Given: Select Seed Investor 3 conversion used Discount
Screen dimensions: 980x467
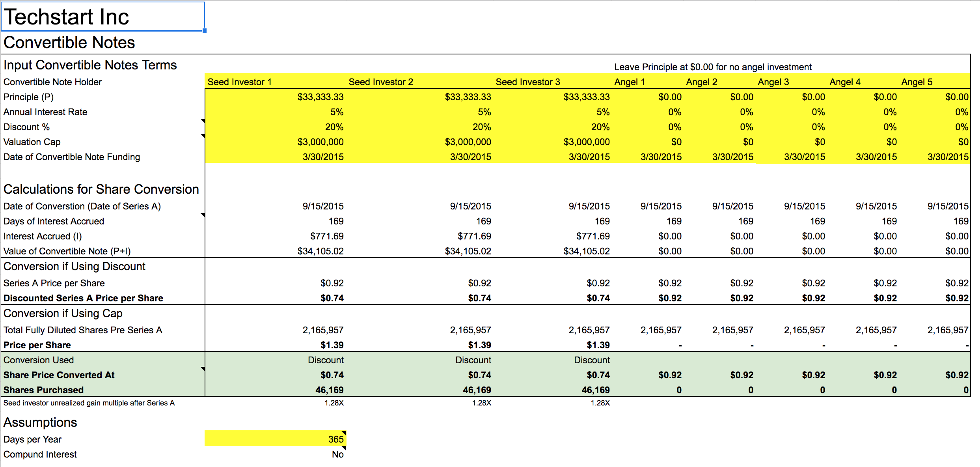Looking at the screenshot, I should tap(592, 360).
